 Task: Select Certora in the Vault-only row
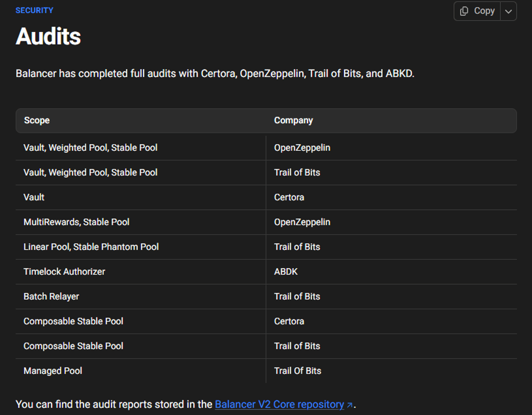coord(289,197)
